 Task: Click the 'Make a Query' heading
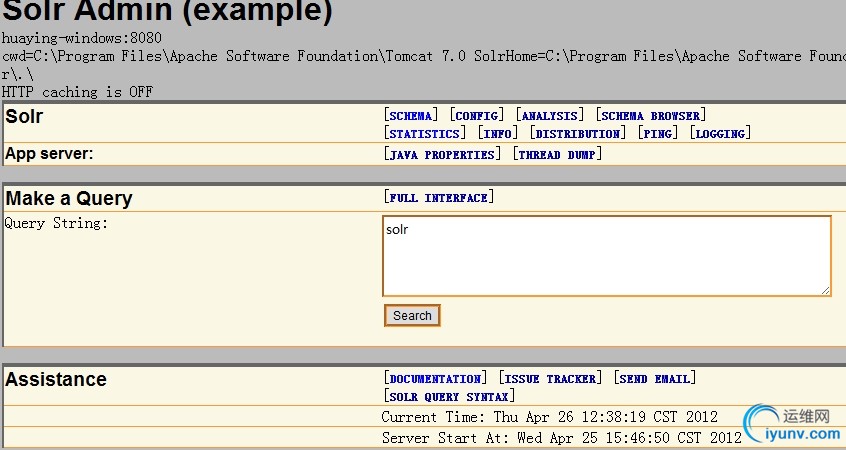coord(69,199)
